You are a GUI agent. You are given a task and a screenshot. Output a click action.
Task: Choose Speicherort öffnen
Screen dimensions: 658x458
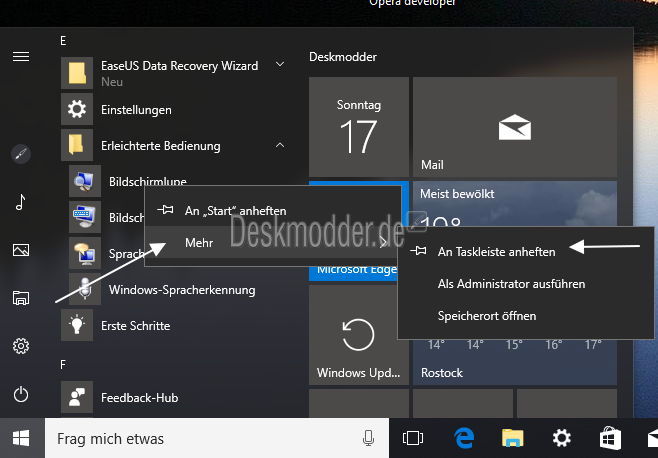[x=525, y=316]
